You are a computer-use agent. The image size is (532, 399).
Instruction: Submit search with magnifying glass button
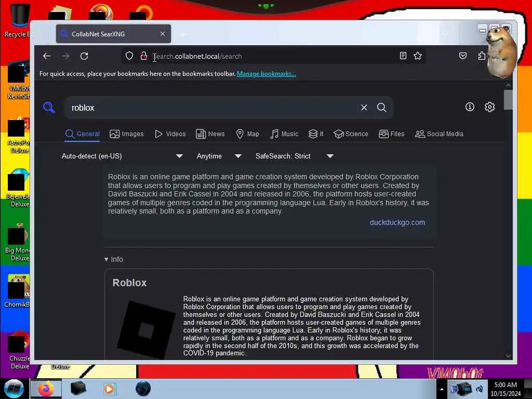point(382,108)
